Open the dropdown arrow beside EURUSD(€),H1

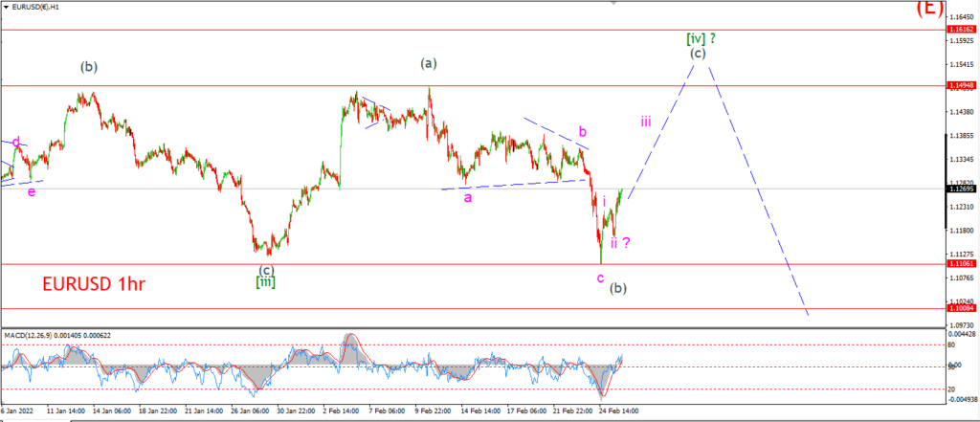click(5, 5)
